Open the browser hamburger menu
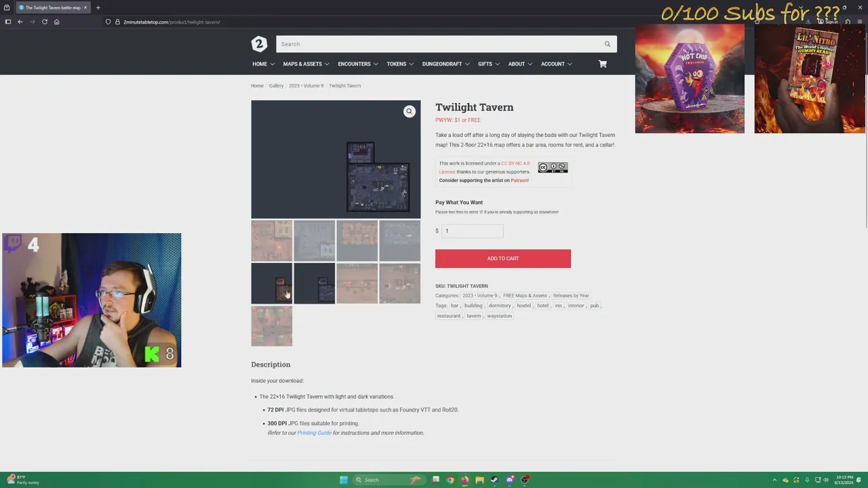 pyautogui.click(x=859, y=22)
